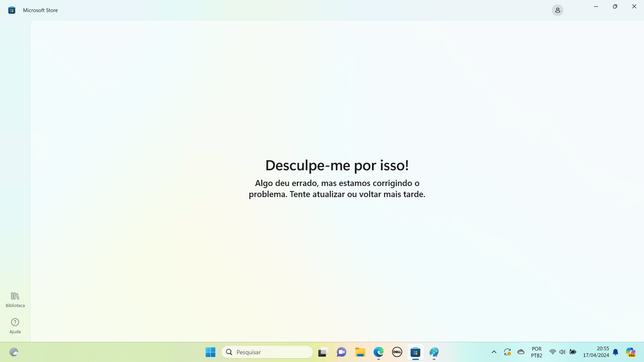The image size is (644, 362).
Task: Switch the POR PTB2 keyboard layout
Action: (536, 352)
